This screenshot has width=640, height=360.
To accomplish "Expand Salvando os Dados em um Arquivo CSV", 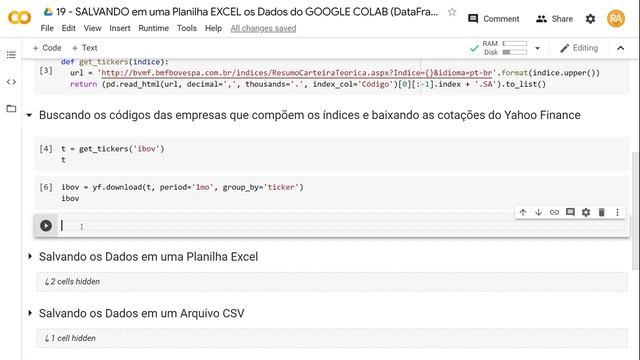I will [30, 313].
